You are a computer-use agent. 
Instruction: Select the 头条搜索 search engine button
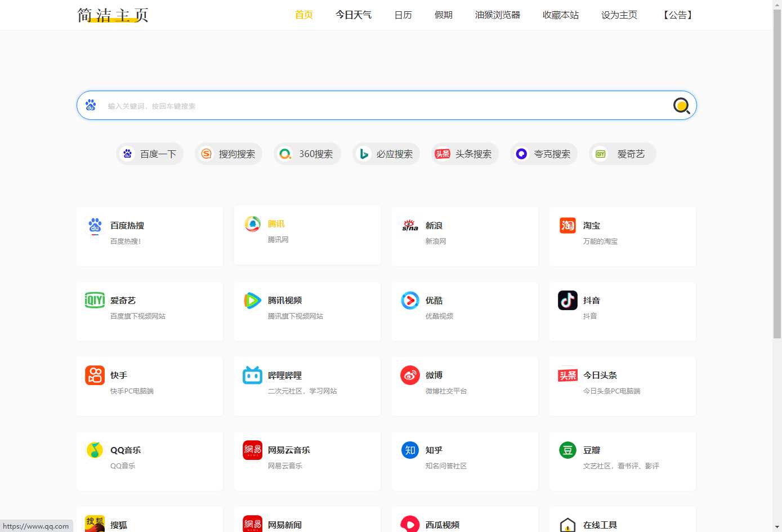(465, 154)
